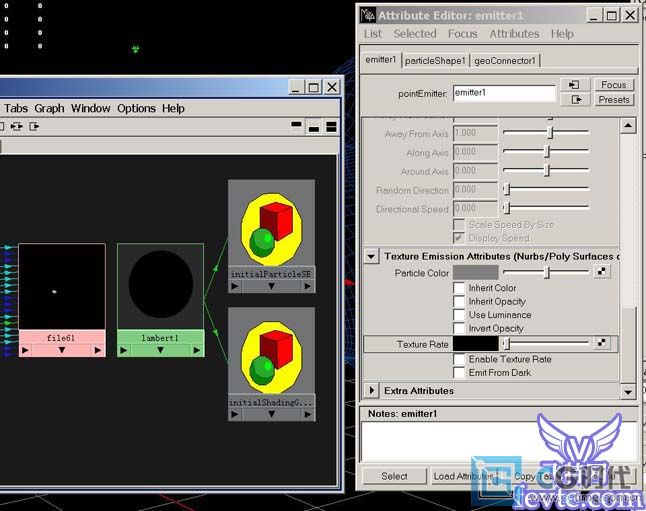Click the lambert1 node right output arrow

point(197,350)
